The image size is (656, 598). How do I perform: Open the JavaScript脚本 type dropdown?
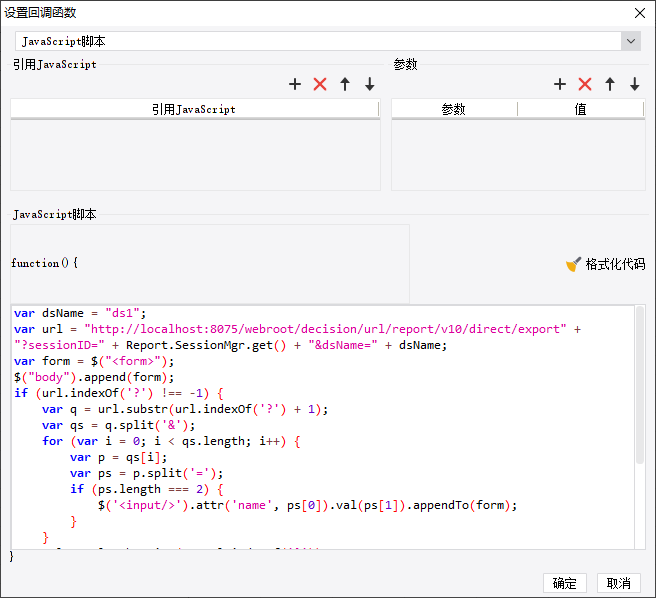631,41
